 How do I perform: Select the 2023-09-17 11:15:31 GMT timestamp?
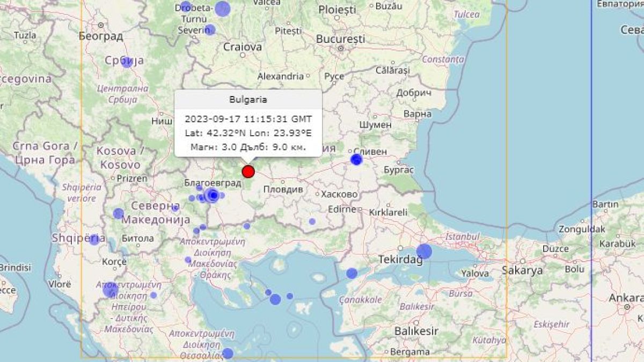click(248, 119)
